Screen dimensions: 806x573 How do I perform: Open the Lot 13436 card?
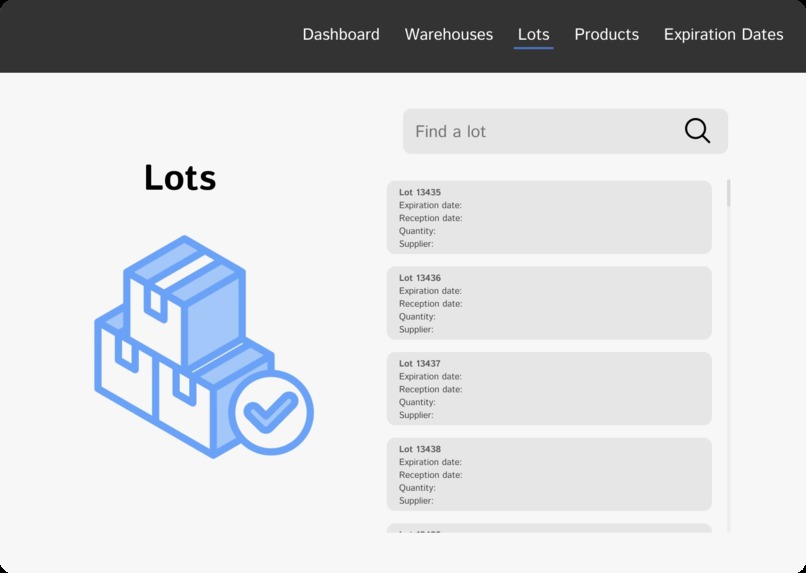549,303
